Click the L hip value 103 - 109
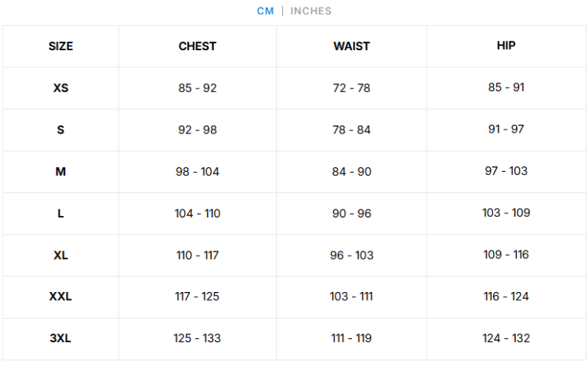 pyautogui.click(x=506, y=213)
